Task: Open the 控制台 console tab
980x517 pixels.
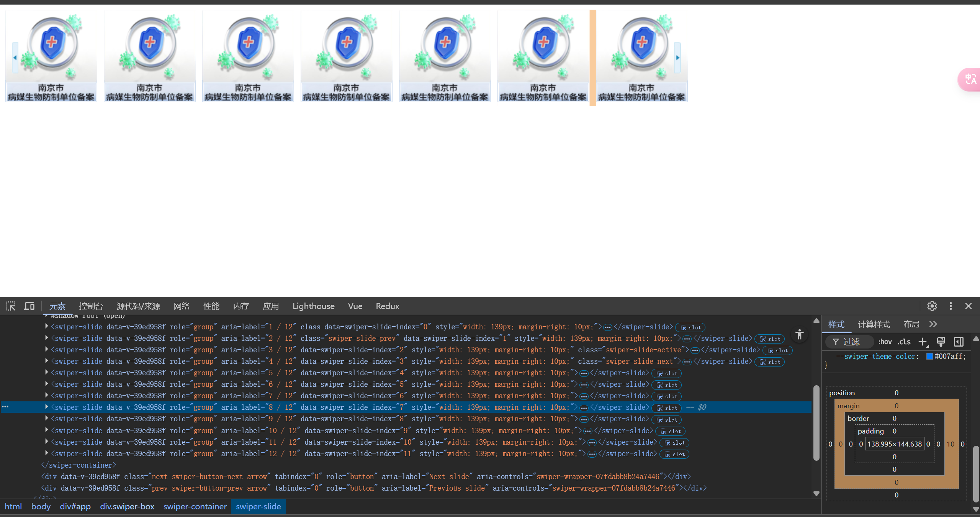Action: click(x=91, y=306)
